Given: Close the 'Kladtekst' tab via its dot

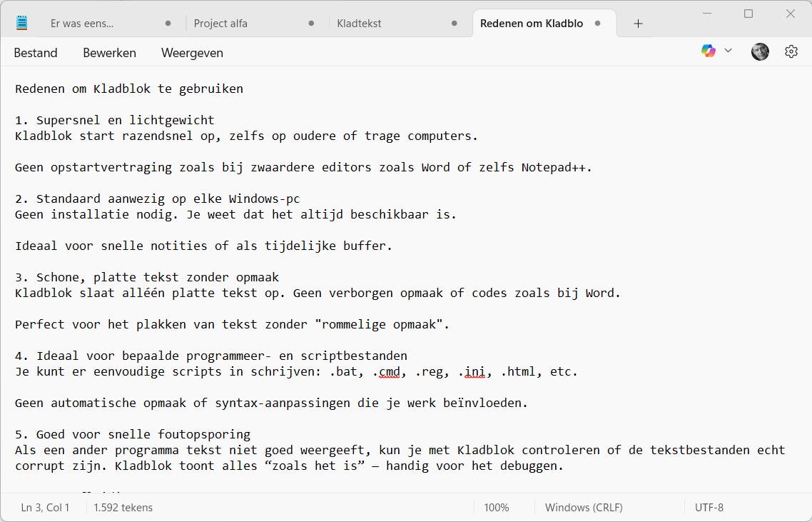Looking at the screenshot, I should point(454,24).
